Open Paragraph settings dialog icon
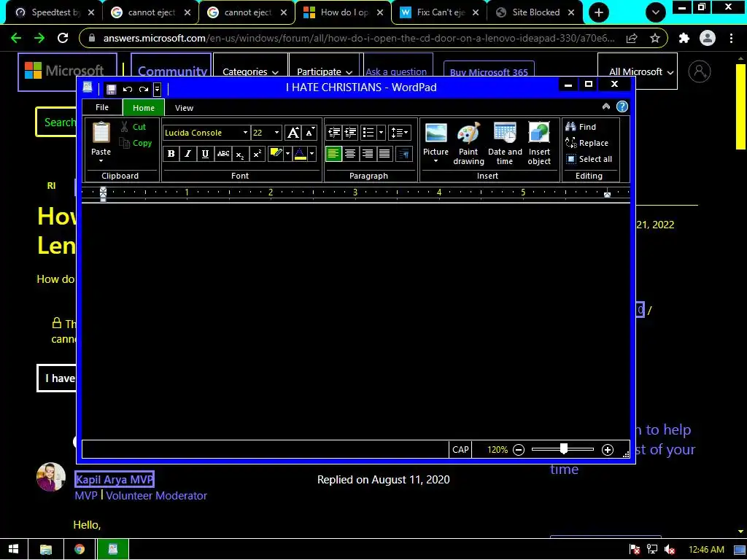Viewport: 747px width, 560px height. point(404,154)
